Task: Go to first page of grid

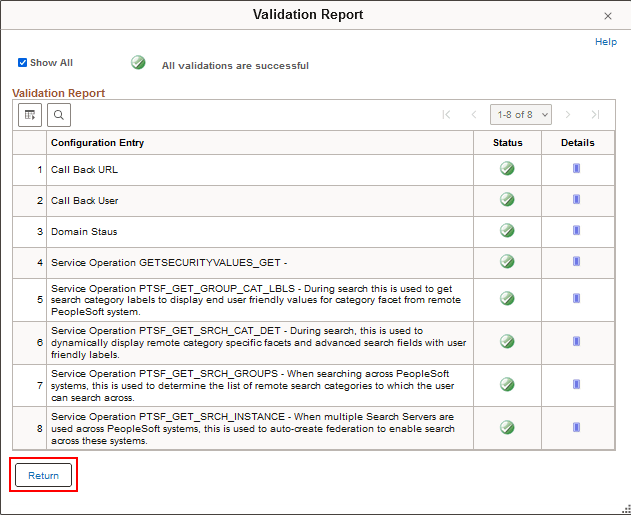Action: coord(446,115)
